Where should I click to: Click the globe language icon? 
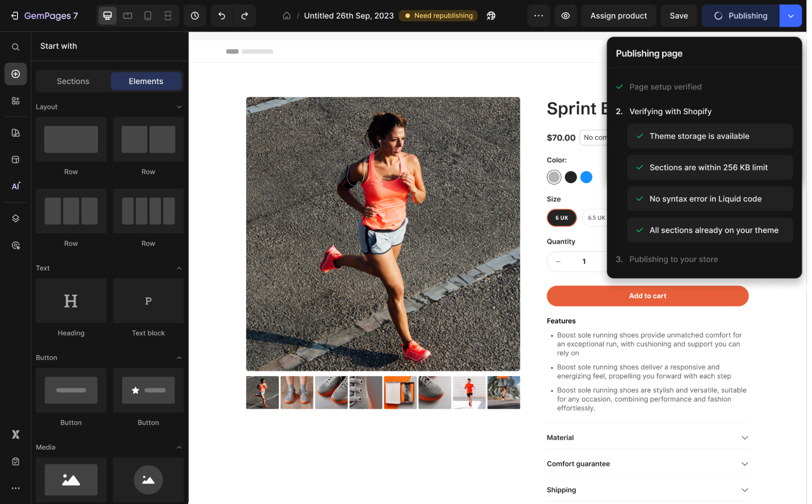click(491, 16)
